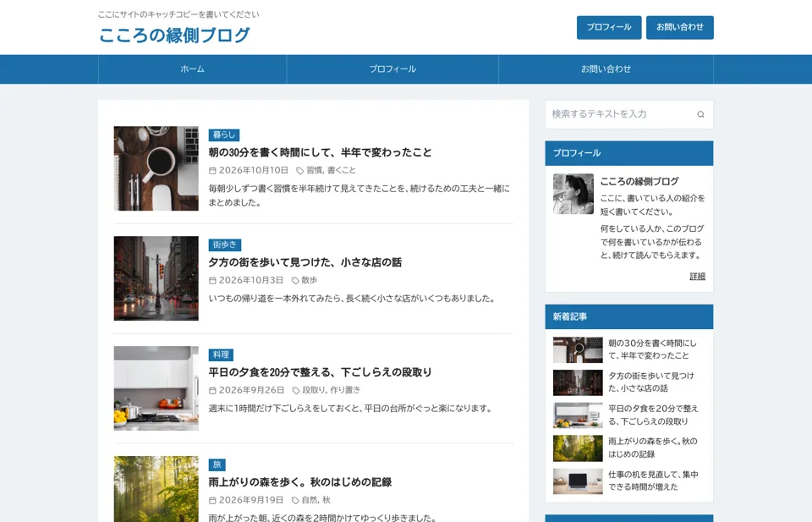Open the ホーム navigation item

[192, 69]
